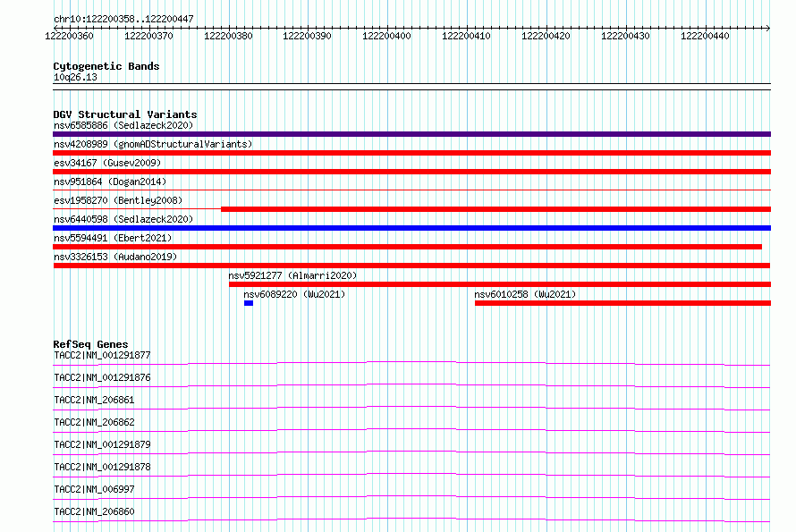Open transcript TACC2|NM_001291878
The width and height of the screenshot is (796, 532).
coord(102,467)
